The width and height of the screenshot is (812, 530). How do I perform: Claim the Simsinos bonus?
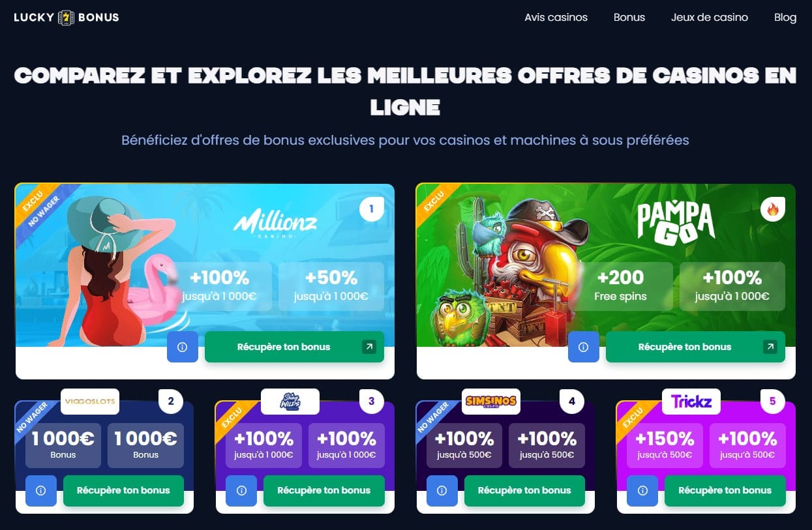coord(524,491)
